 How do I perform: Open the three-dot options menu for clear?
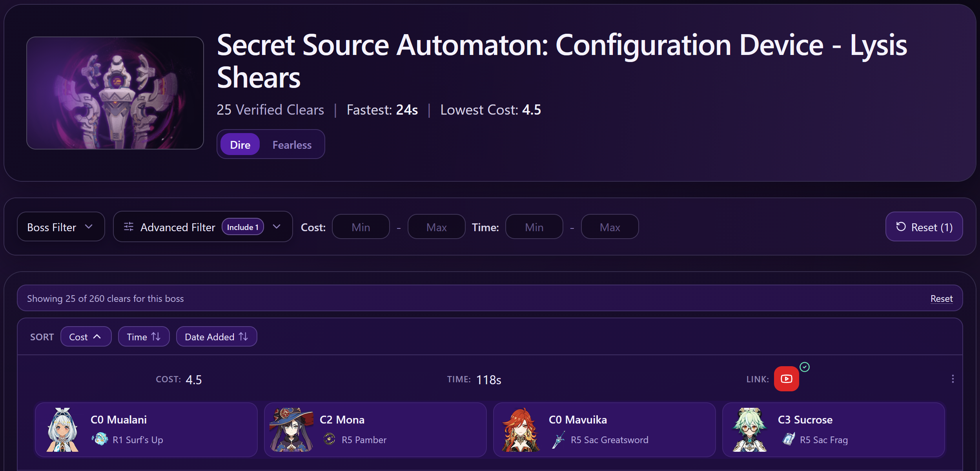953,379
